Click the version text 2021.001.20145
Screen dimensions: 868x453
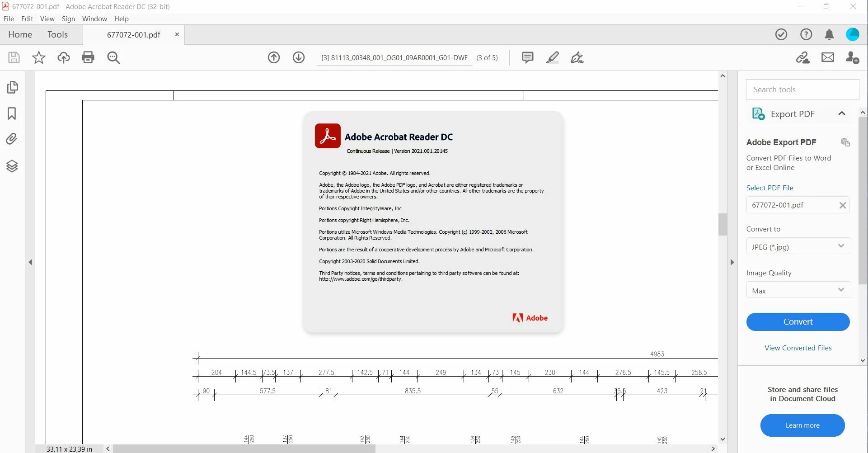tap(429, 151)
